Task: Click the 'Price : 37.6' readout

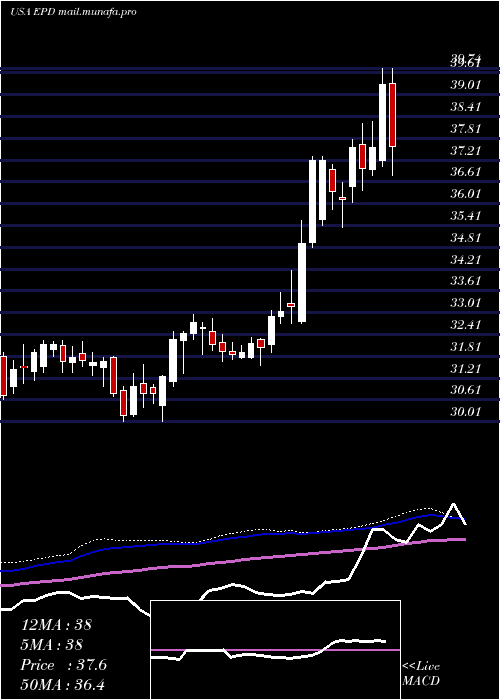Action: 64,665
